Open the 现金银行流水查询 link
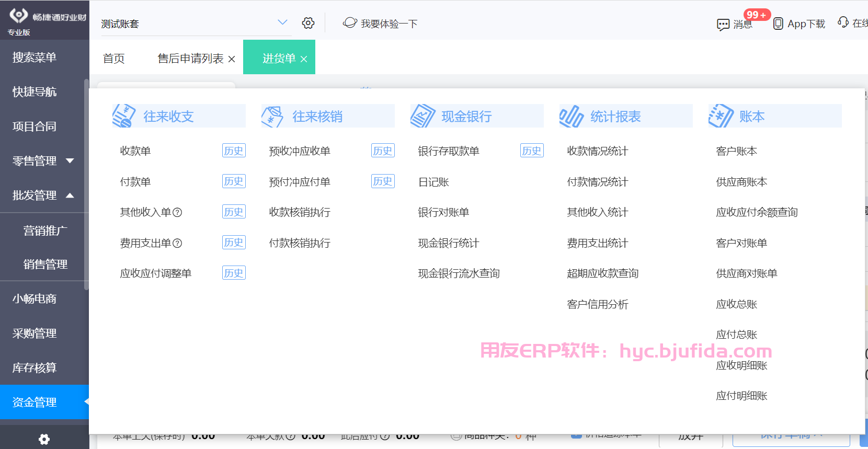 tap(459, 273)
